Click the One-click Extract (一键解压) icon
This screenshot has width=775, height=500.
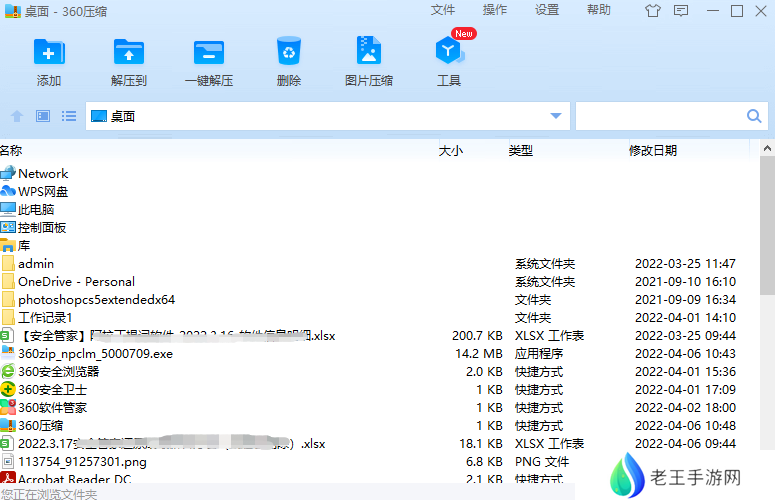point(209,52)
